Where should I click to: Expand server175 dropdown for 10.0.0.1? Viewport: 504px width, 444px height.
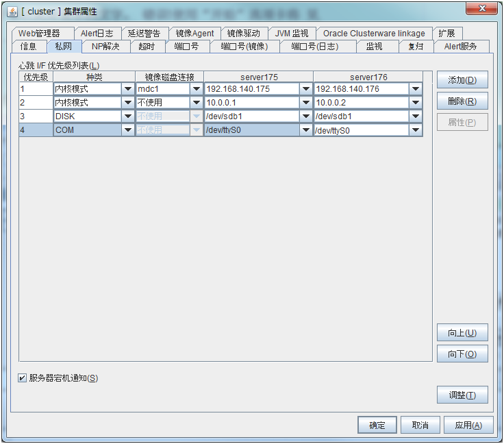coord(305,103)
